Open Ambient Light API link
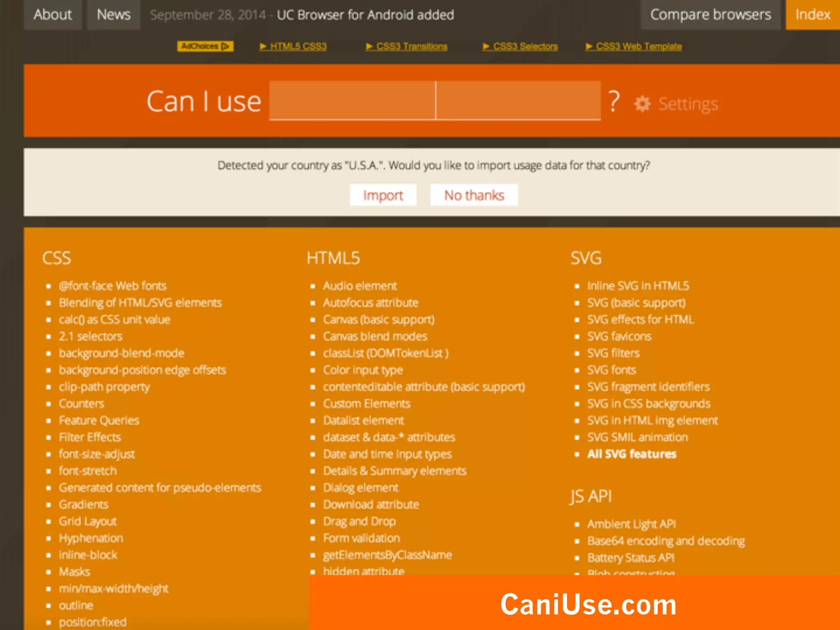Image resolution: width=840 pixels, height=630 pixels. pos(631,524)
